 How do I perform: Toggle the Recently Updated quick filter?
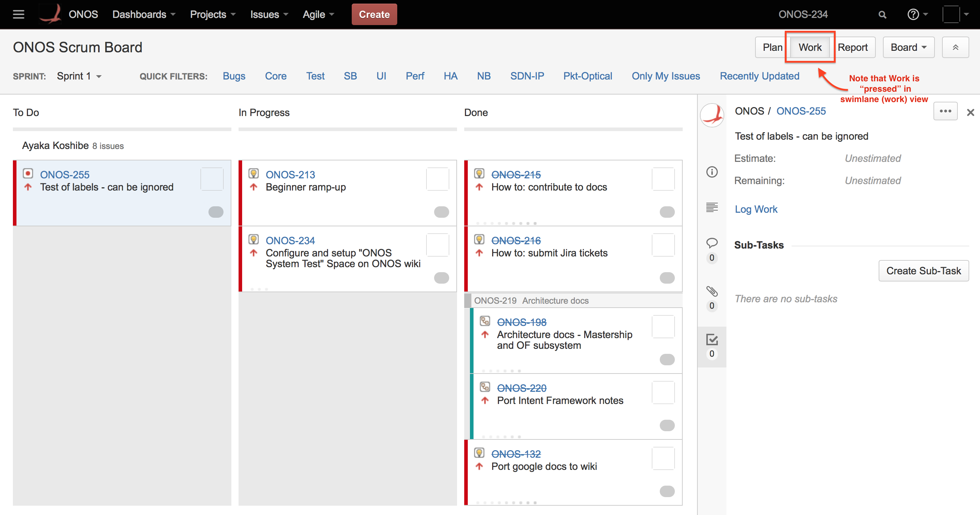tap(759, 76)
